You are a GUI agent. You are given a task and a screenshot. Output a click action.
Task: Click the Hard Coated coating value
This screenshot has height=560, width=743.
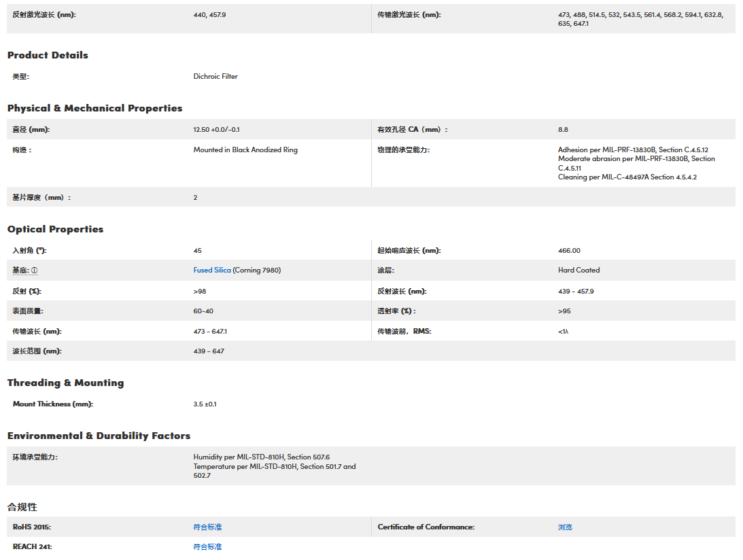pos(578,270)
